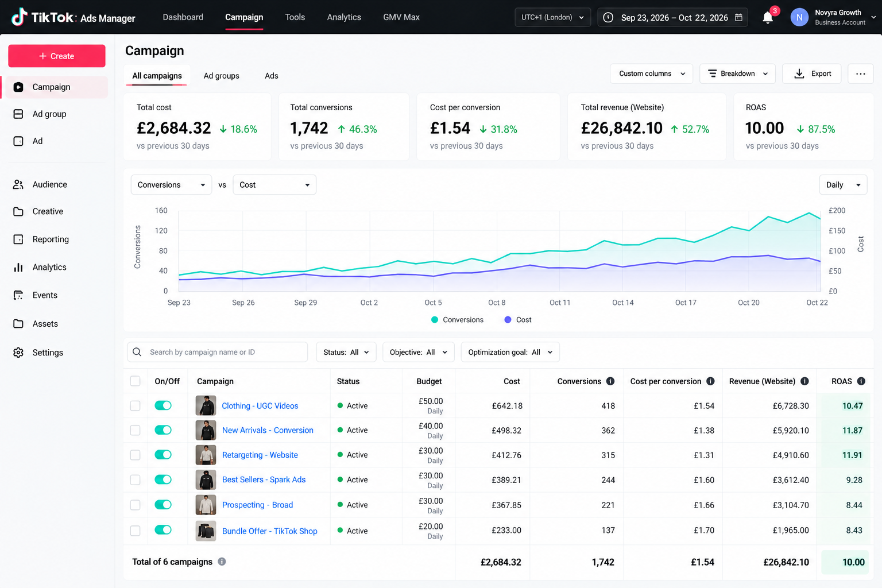Click the info icon beside ROAS column
The height and width of the screenshot is (588, 882).
(x=861, y=381)
